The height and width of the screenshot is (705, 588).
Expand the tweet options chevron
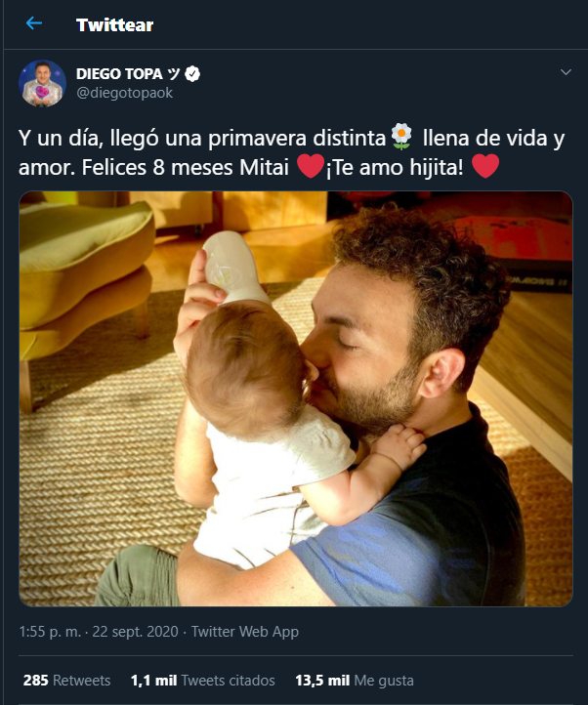pyautogui.click(x=566, y=72)
